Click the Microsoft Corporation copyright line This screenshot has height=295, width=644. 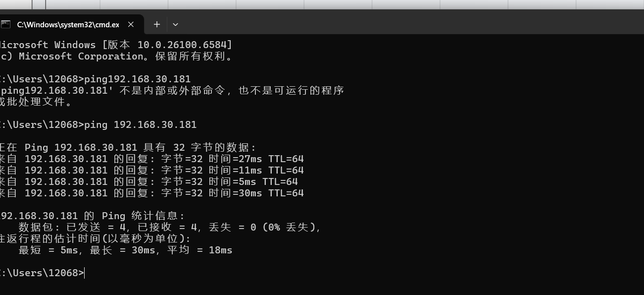116,57
